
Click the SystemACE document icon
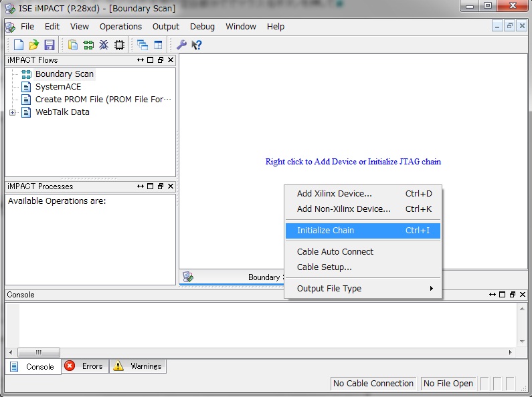point(26,87)
